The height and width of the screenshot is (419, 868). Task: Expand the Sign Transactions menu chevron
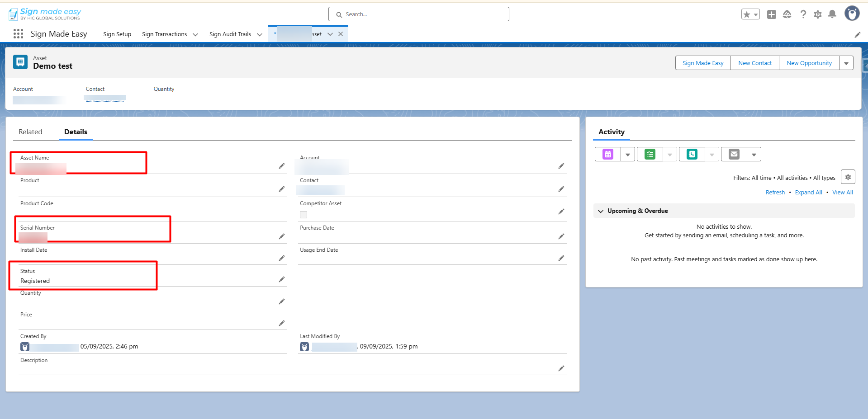tap(195, 34)
